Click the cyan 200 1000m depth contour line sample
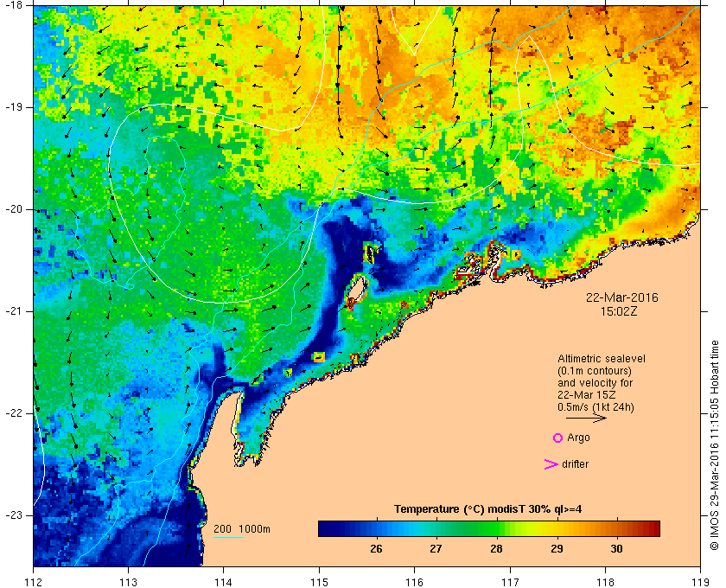The image size is (726, 588). point(228,538)
